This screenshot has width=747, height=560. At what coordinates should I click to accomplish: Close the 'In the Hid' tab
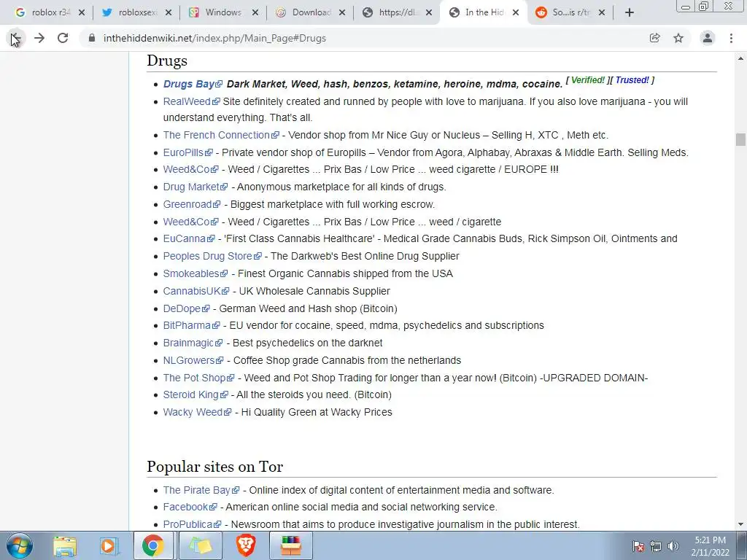(516, 12)
